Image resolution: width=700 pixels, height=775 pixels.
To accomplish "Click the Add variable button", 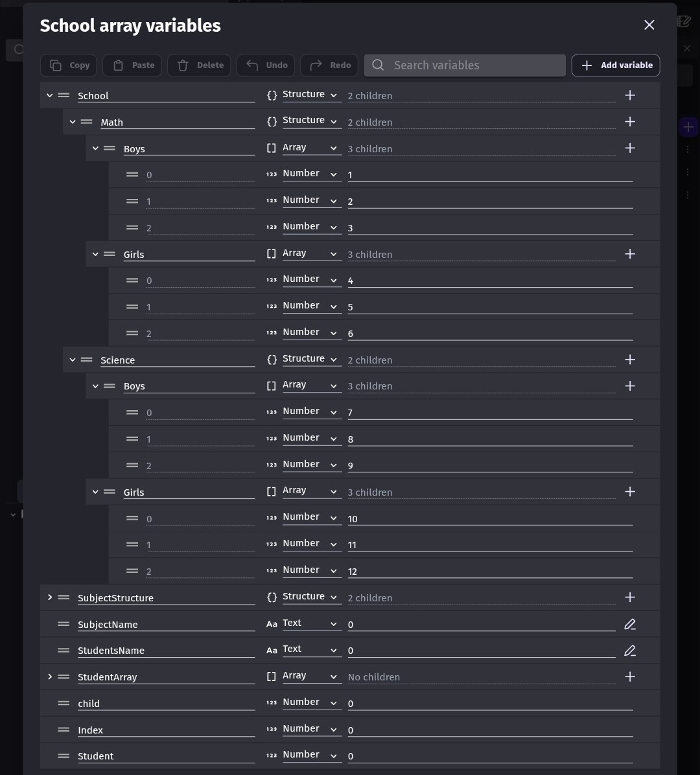I will (616, 65).
